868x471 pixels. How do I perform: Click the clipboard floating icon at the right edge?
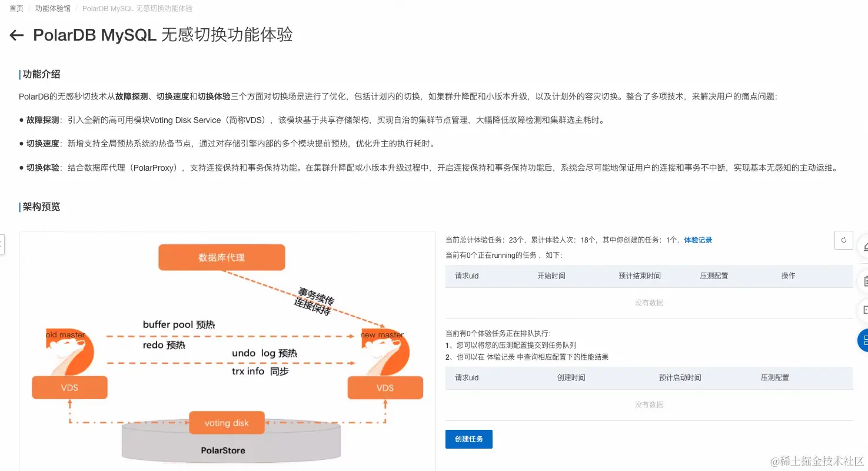point(863,280)
